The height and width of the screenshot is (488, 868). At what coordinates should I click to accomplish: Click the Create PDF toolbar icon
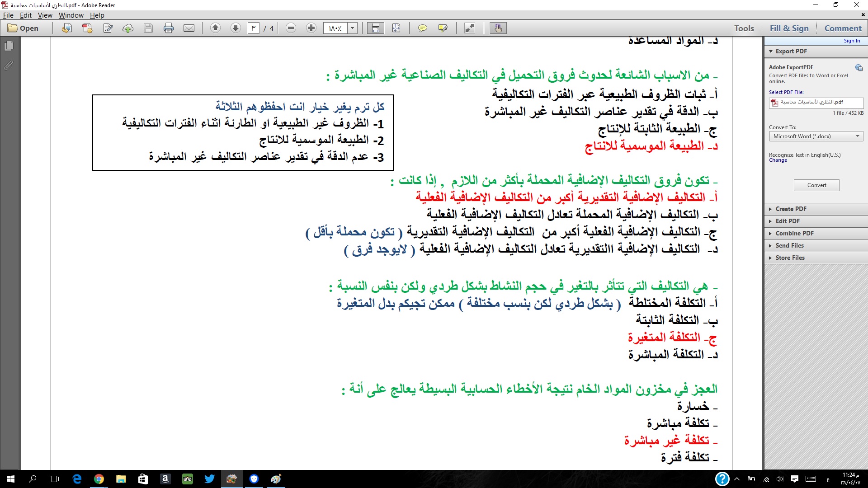pos(87,28)
